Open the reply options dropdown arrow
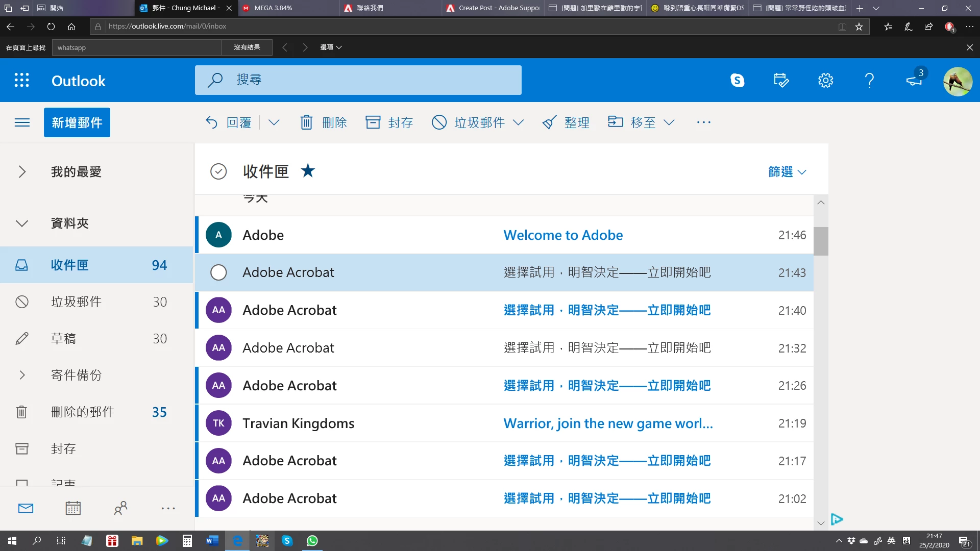 (274, 122)
